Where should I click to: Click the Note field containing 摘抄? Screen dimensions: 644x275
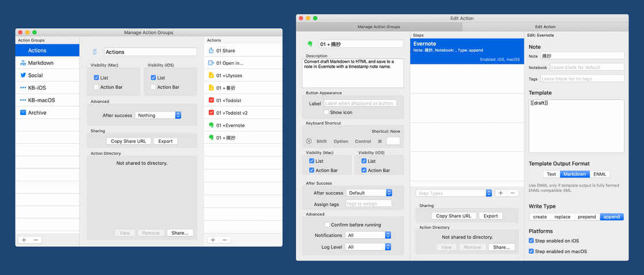[x=581, y=55]
